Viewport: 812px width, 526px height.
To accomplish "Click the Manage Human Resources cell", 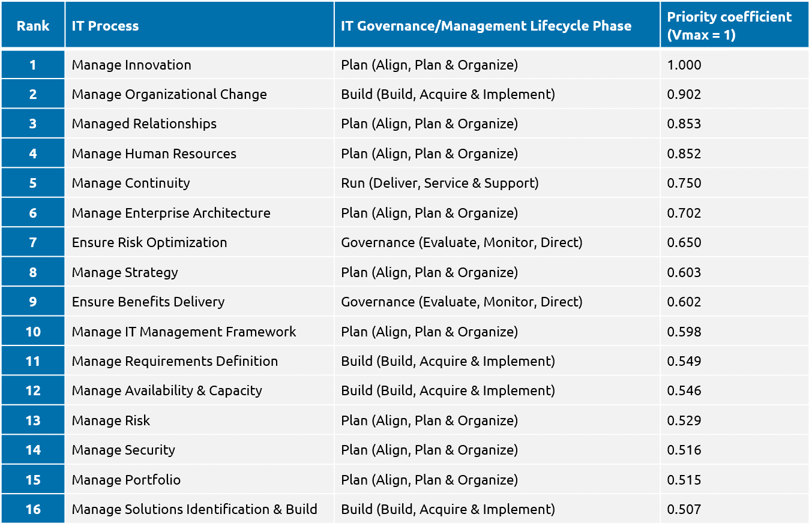I will 154,154.
